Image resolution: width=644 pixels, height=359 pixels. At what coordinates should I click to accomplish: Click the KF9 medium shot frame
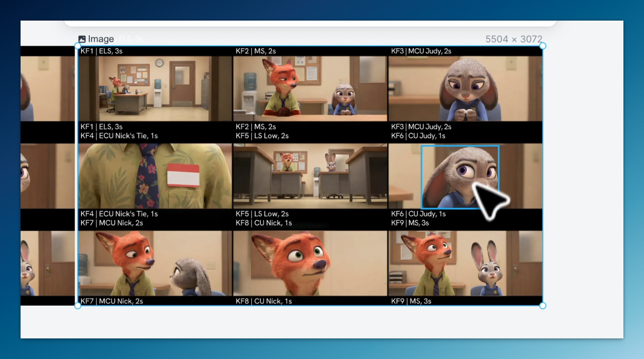click(465, 263)
